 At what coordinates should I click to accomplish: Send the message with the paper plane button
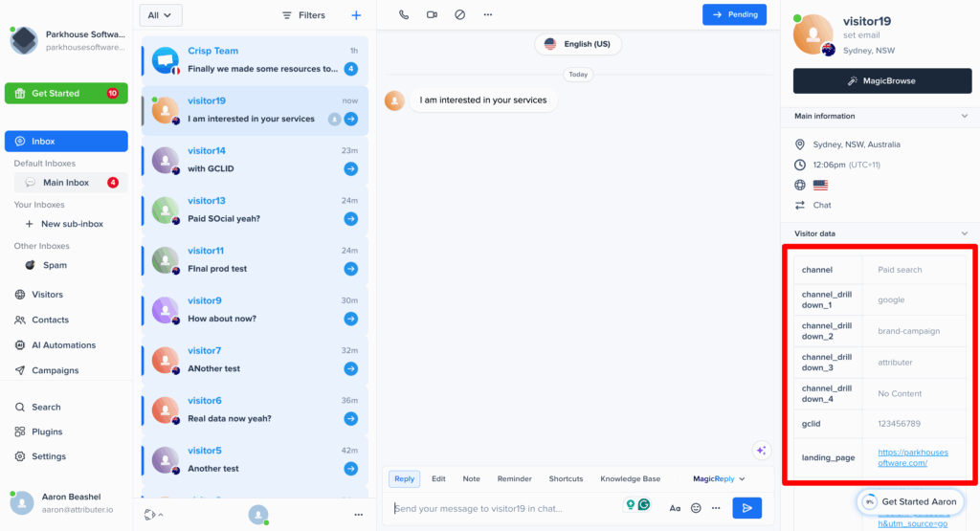coord(747,508)
